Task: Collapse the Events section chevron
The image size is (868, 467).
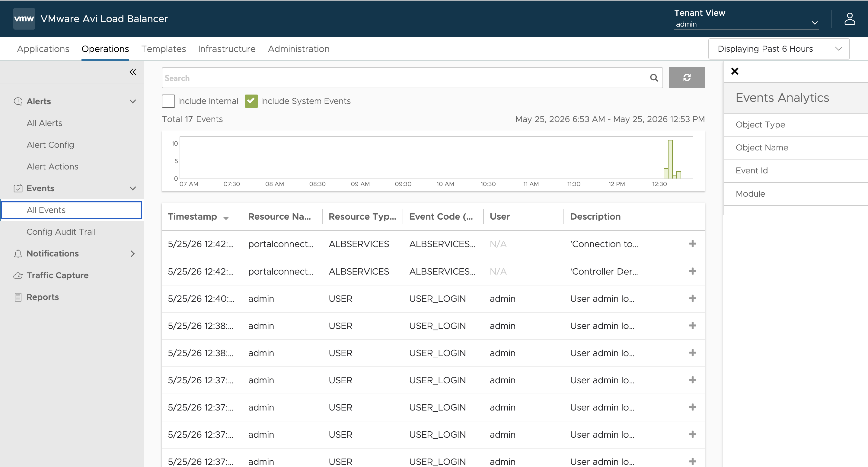Action: coord(133,188)
